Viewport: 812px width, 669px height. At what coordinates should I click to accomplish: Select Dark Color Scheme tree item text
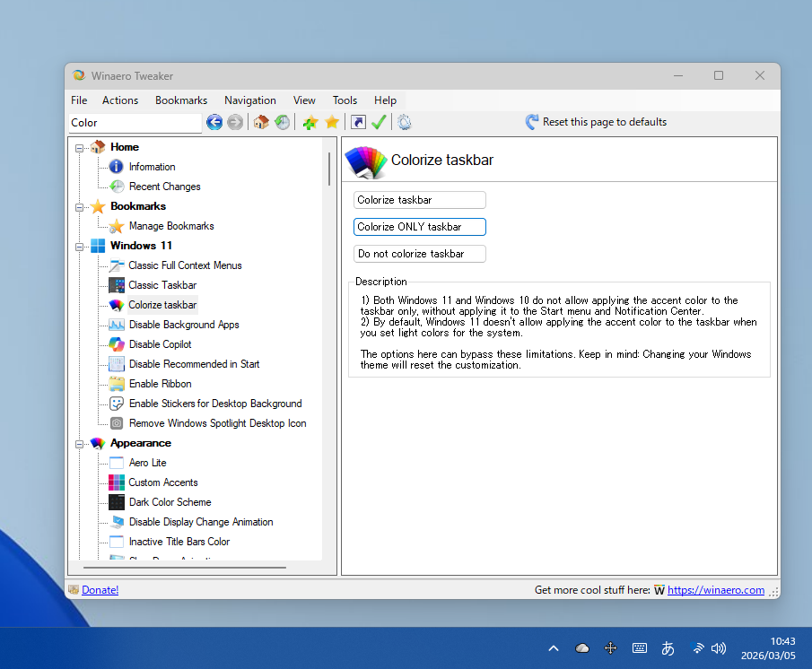point(170,502)
